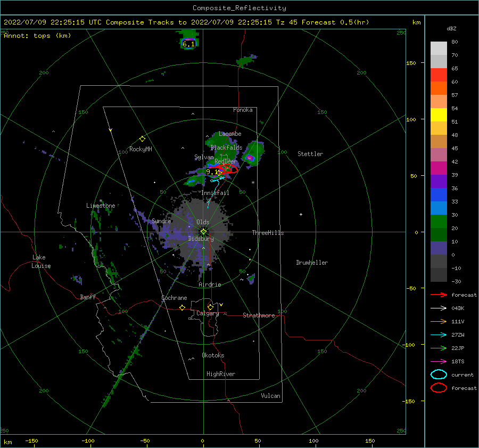Click the Composite_Reflectivity title
The width and height of the screenshot is (479, 448).
(x=240, y=8)
